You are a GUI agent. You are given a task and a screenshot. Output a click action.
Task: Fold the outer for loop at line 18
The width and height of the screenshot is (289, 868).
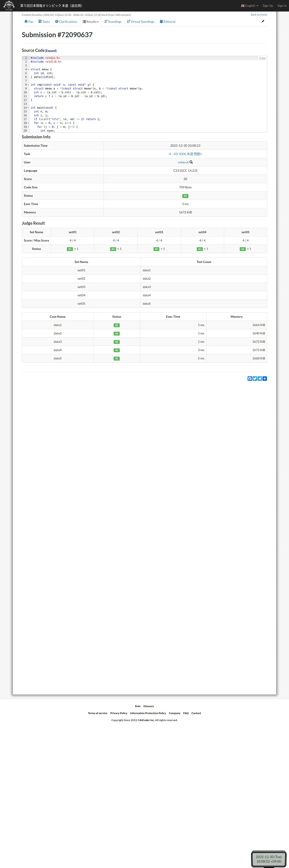point(28,123)
